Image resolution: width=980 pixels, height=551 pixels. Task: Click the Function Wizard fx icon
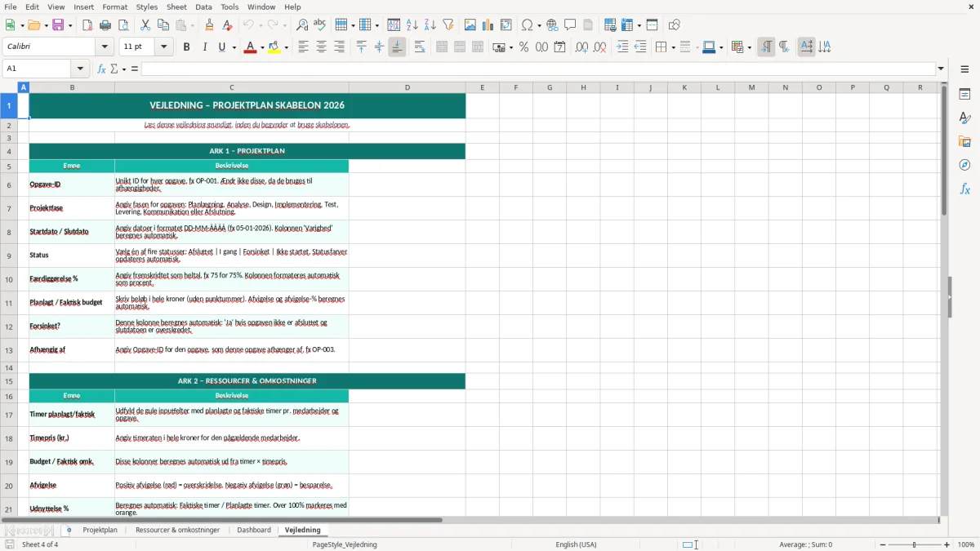(x=101, y=69)
